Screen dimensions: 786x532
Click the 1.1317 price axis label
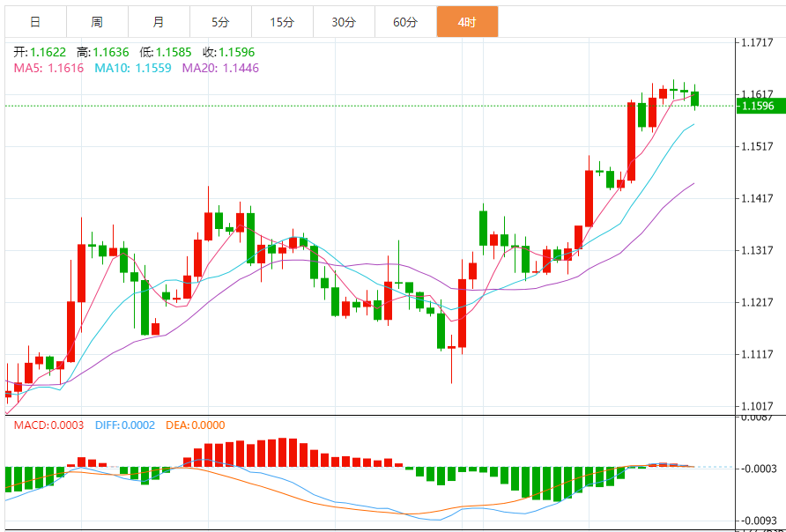click(758, 250)
